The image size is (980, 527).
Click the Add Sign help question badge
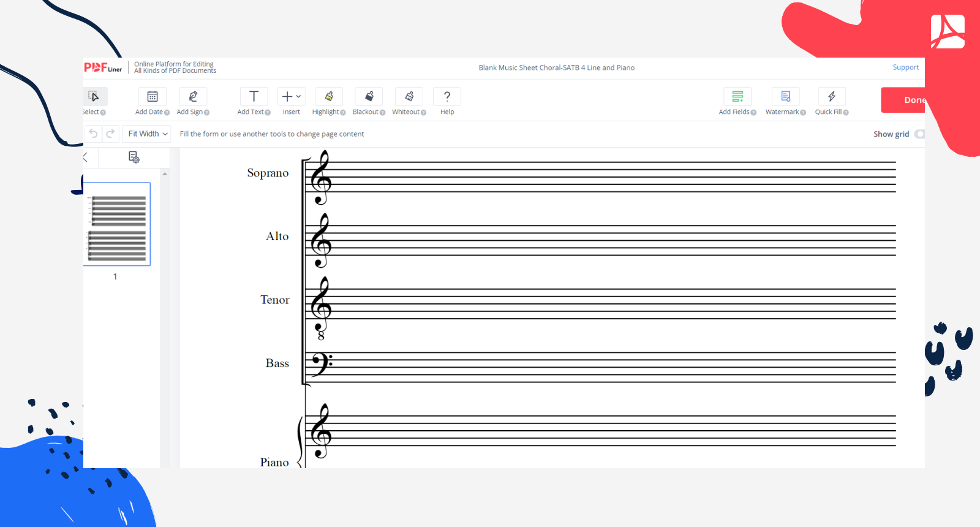coord(206,113)
